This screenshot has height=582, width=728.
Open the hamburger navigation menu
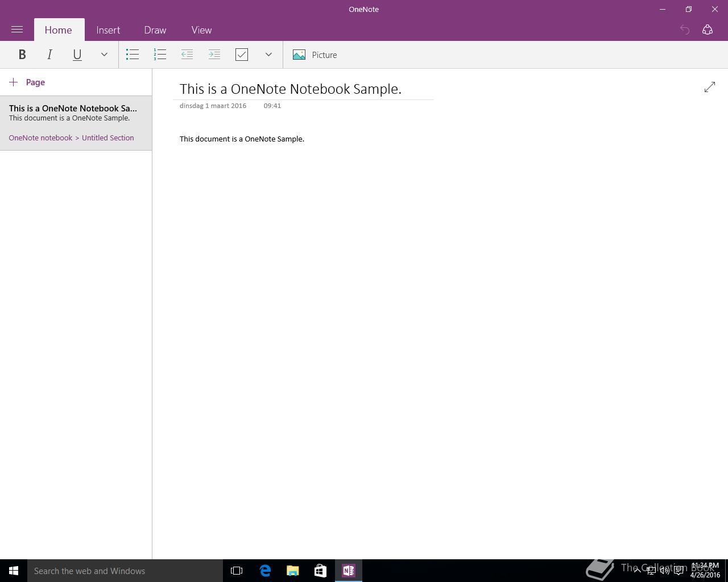pos(17,30)
